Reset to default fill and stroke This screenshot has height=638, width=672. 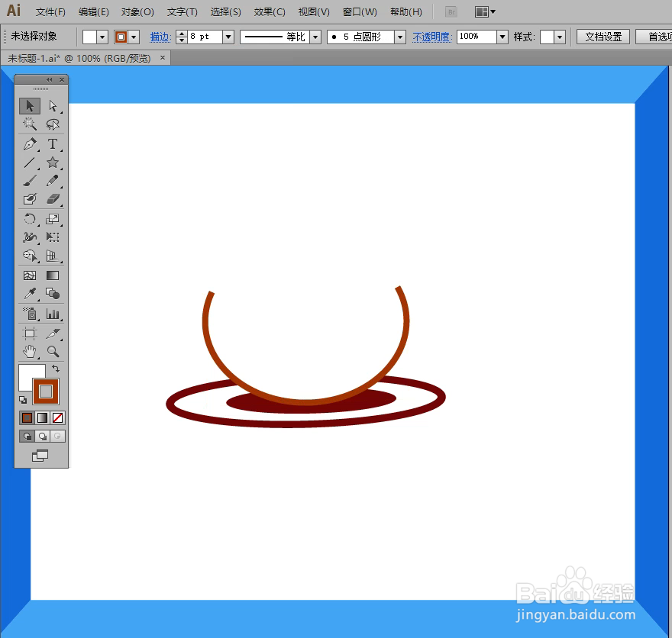pos(23,400)
